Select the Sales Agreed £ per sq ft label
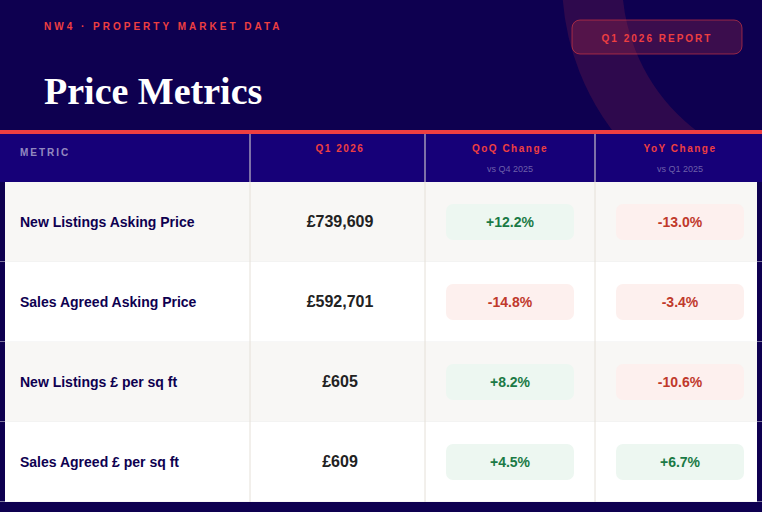Image resolution: width=762 pixels, height=512 pixels. [100, 462]
